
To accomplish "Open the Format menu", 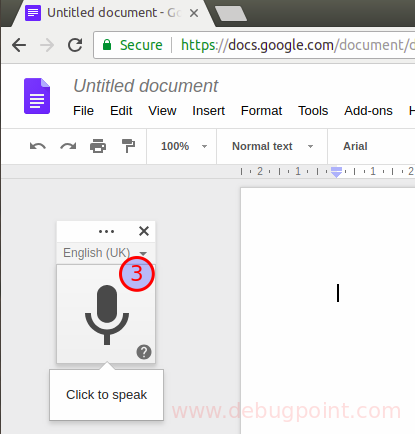I will [x=261, y=111].
